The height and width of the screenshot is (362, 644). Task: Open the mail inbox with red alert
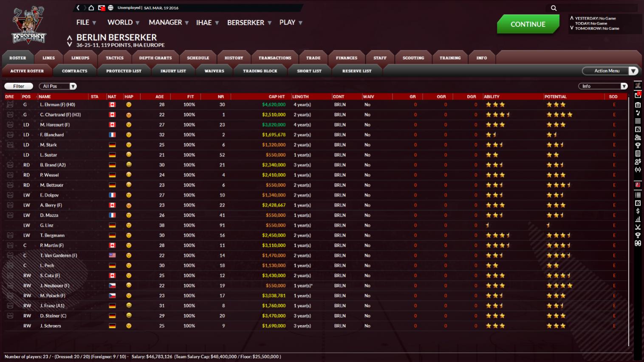[x=101, y=8]
